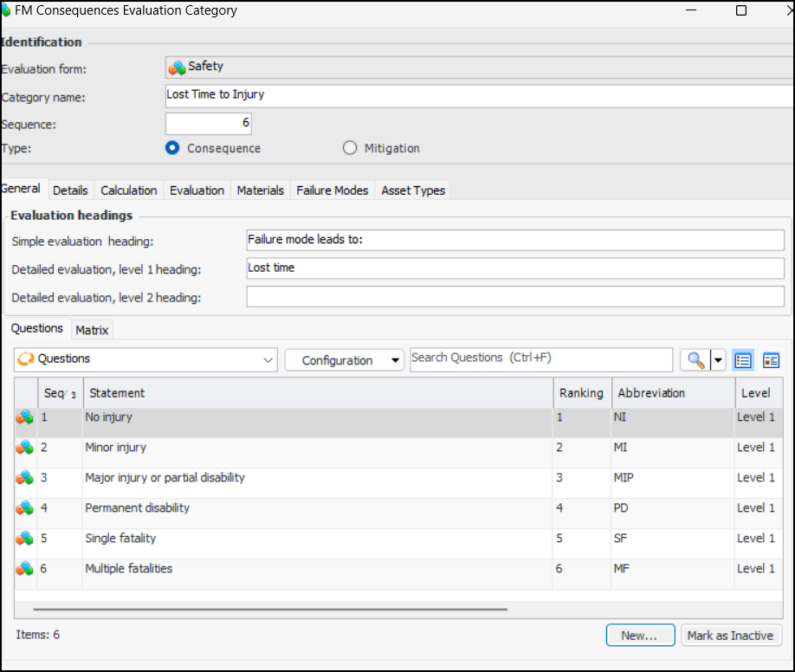795x672 pixels.
Task: Switch to card view icon
Action: tap(771, 360)
